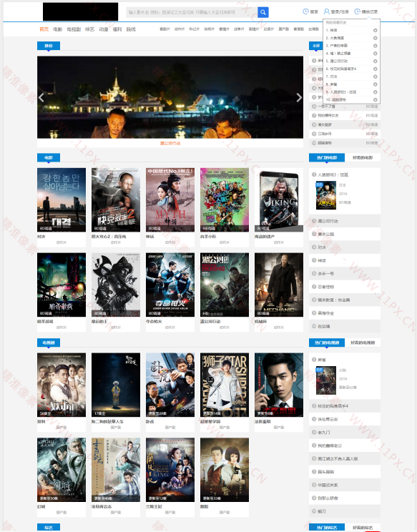The height and width of the screenshot is (532, 417).
Task: Click the play icon beside 大鱼海棠
Action: click(376, 38)
